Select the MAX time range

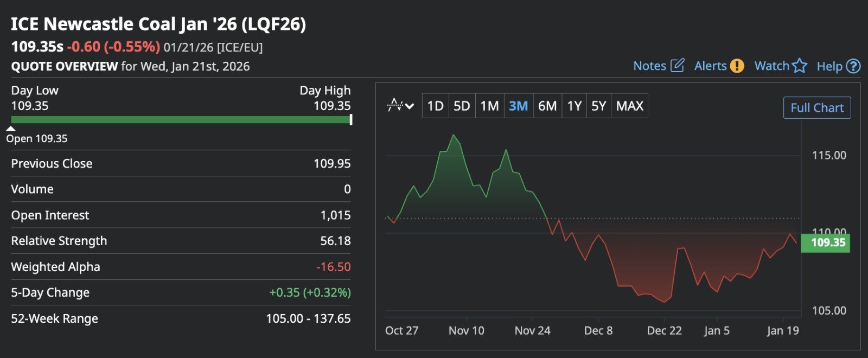[629, 106]
